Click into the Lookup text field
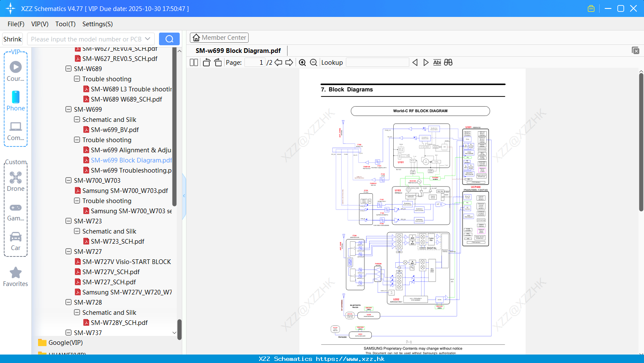644x363 pixels. [x=377, y=62]
